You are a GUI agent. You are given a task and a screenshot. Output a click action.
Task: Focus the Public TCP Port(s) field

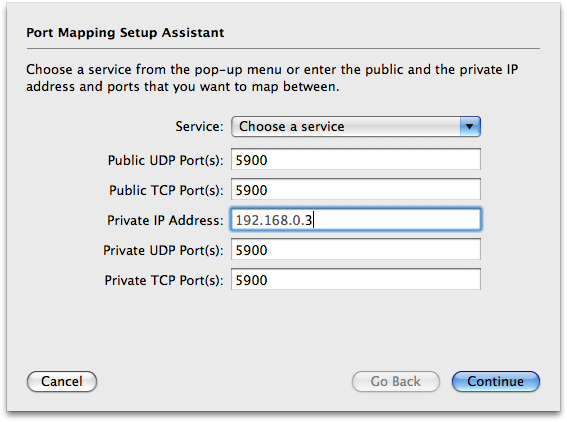tap(356, 189)
